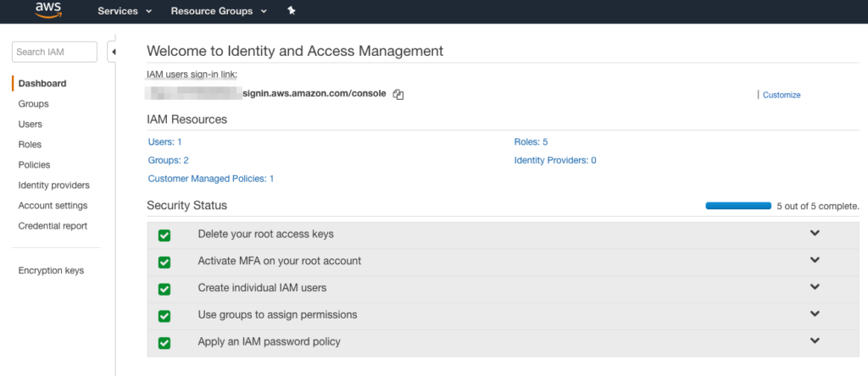
Task: Click green check beside Apply an IAM password policy
Action: point(164,343)
